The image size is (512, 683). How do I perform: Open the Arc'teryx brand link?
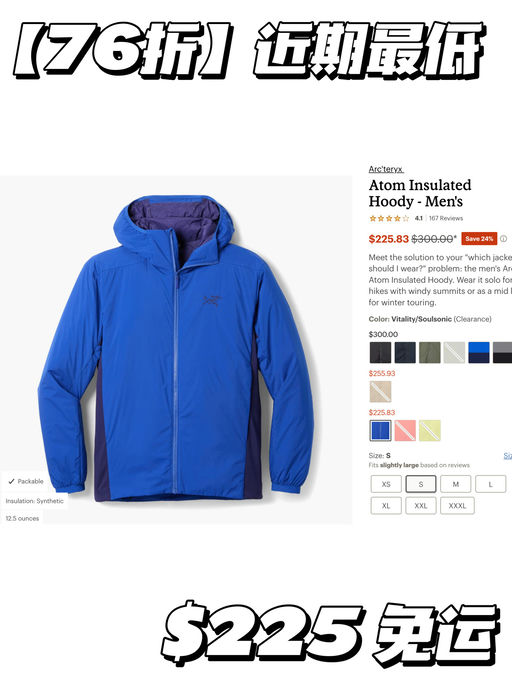[386, 169]
